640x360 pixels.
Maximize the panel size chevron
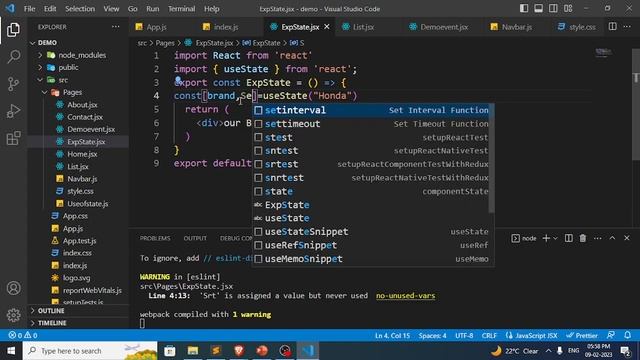point(612,238)
